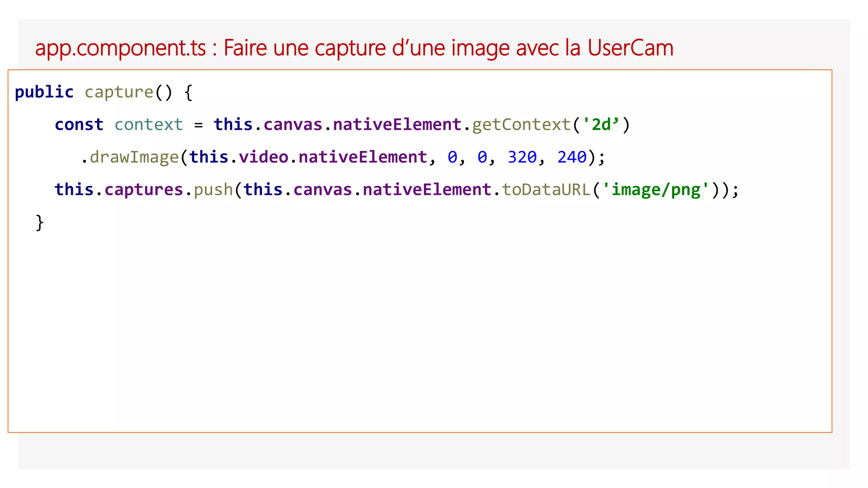
Task: Click the 'push' method call
Action: click(213, 190)
